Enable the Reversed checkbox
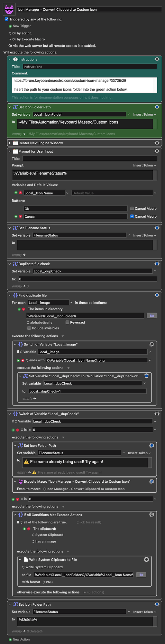 pos(67,322)
